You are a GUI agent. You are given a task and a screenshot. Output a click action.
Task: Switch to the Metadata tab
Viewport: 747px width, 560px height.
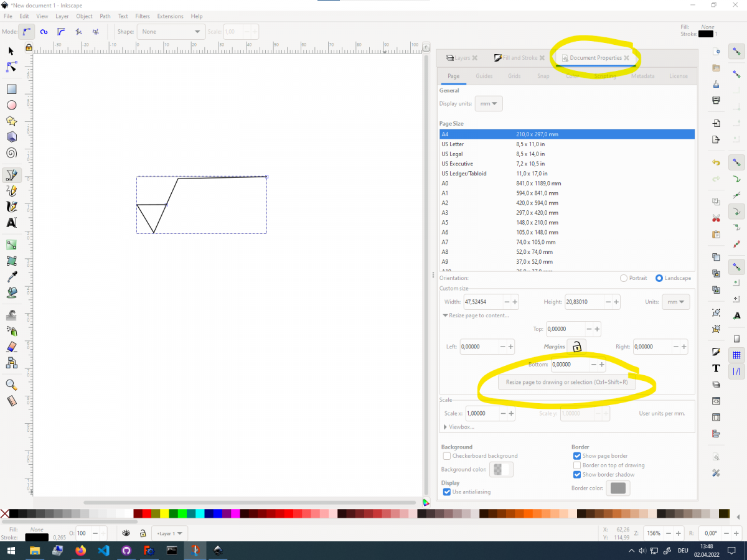pyautogui.click(x=642, y=76)
